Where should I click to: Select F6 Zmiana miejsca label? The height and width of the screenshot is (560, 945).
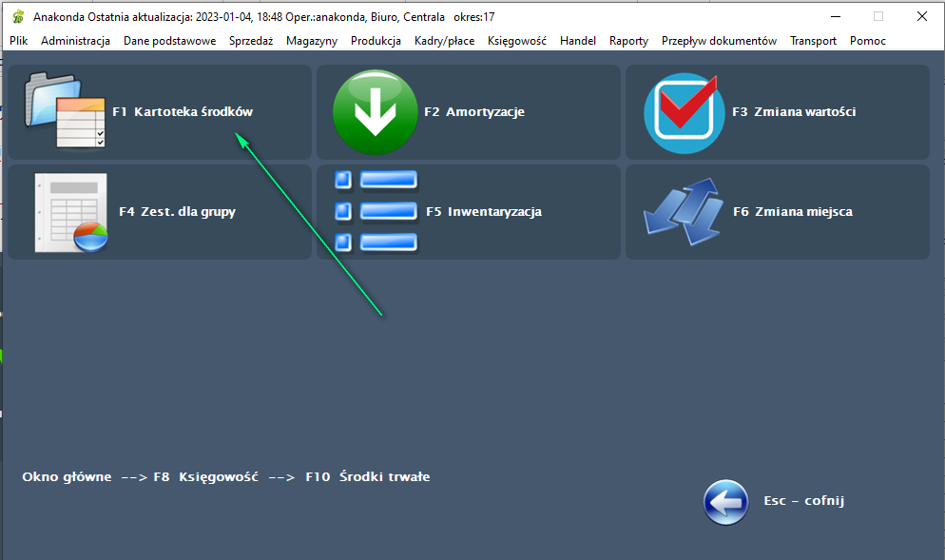(793, 212)
